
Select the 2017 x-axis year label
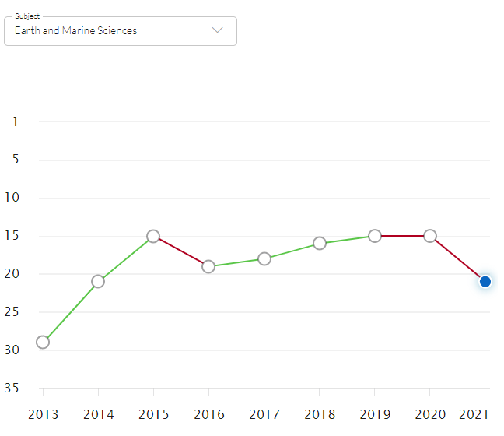coord(264,413)
